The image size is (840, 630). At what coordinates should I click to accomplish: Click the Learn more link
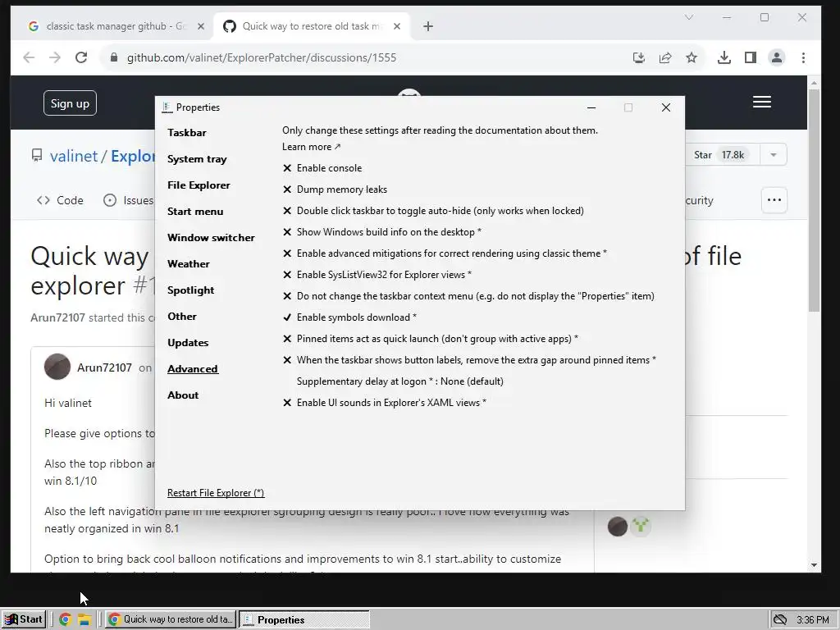[x=311, y=147]
